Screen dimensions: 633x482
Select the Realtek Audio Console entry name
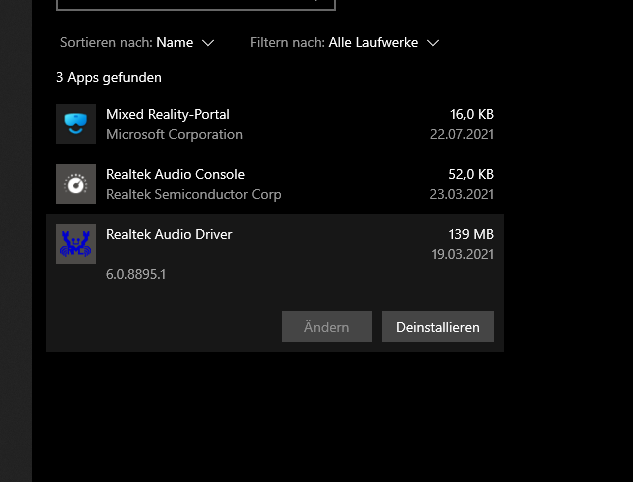coord(175,174)
